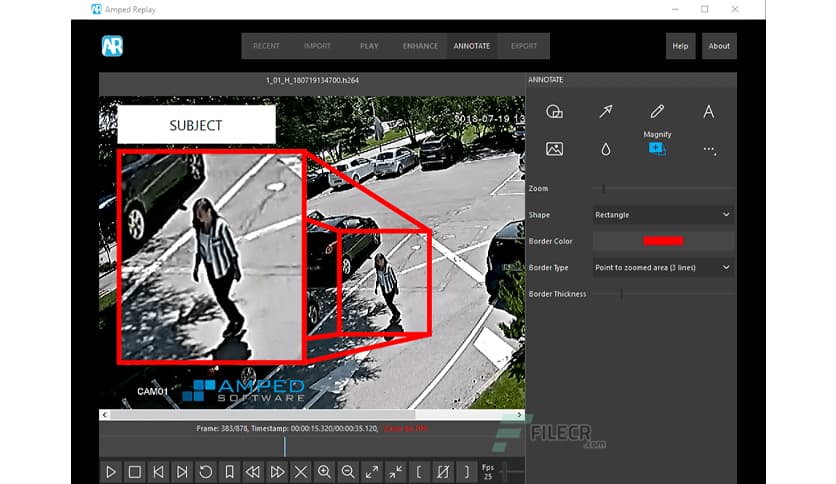Shrink the viewer with collapse arrows

[x=396, y=472]
